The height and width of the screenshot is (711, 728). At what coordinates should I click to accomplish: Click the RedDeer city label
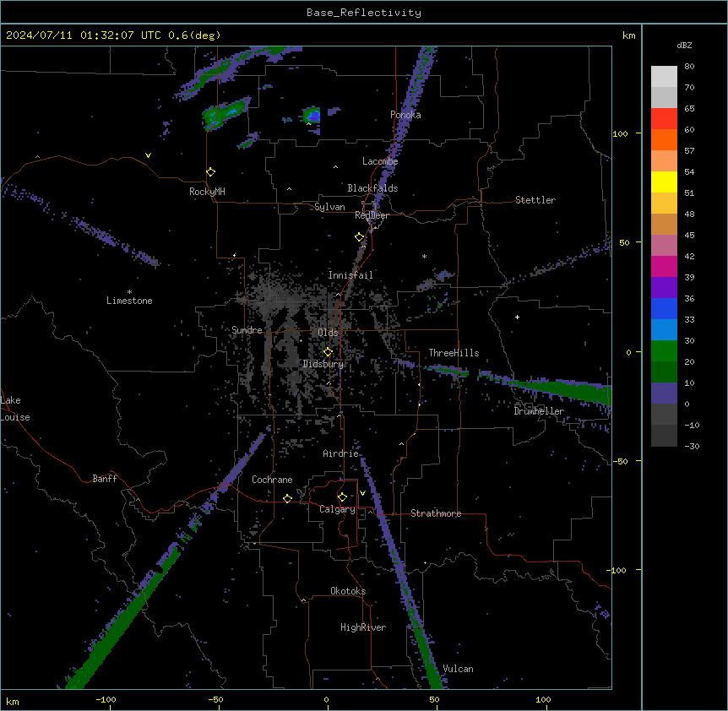[372, 215]
